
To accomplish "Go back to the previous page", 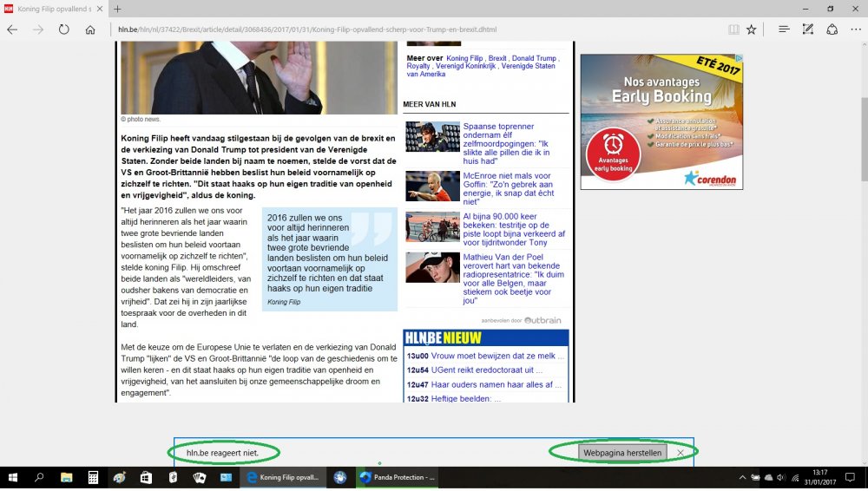I will (12, 29).
